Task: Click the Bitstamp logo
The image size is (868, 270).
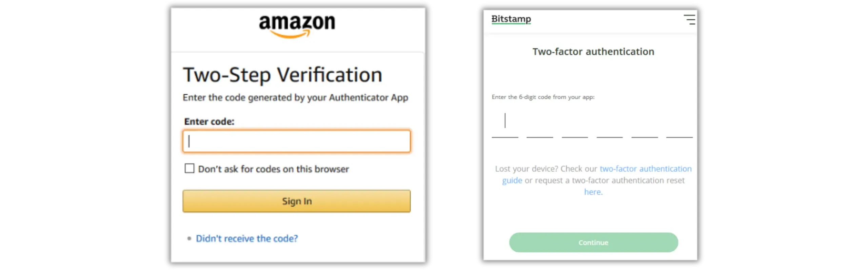Action: pos(511,19)
